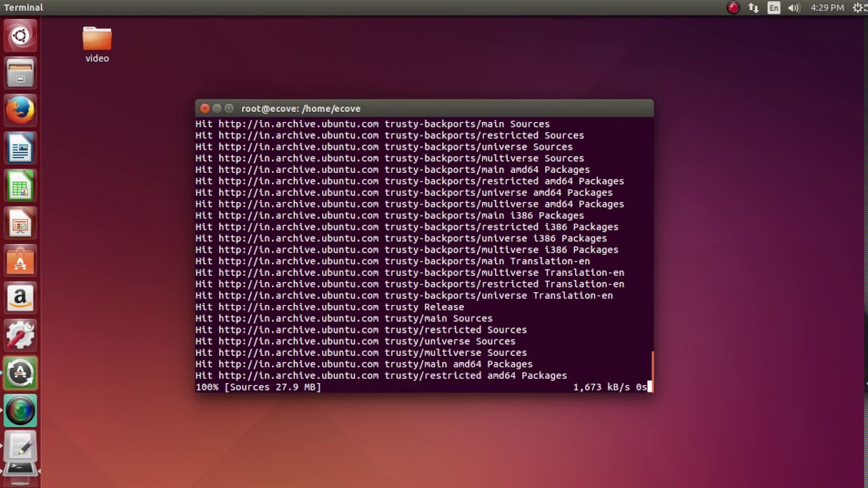Open System Settings wrench icon
This screenshot has width=868, height=488.
pos(20,335)
